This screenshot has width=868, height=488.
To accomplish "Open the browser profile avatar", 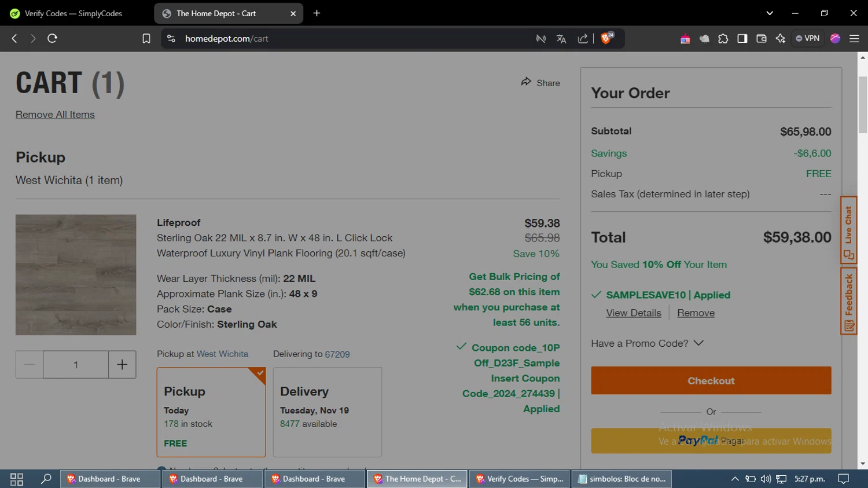I will [x=835, y=39].
